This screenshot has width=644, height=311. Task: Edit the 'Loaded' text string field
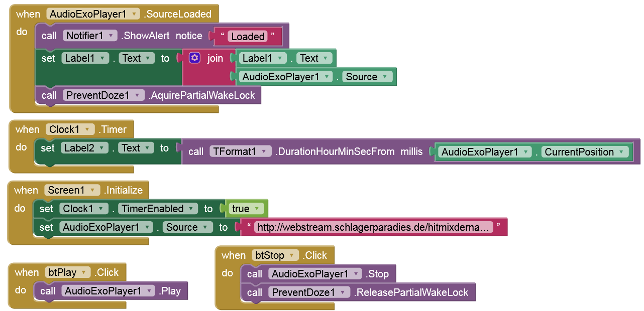tap(248, 37)
